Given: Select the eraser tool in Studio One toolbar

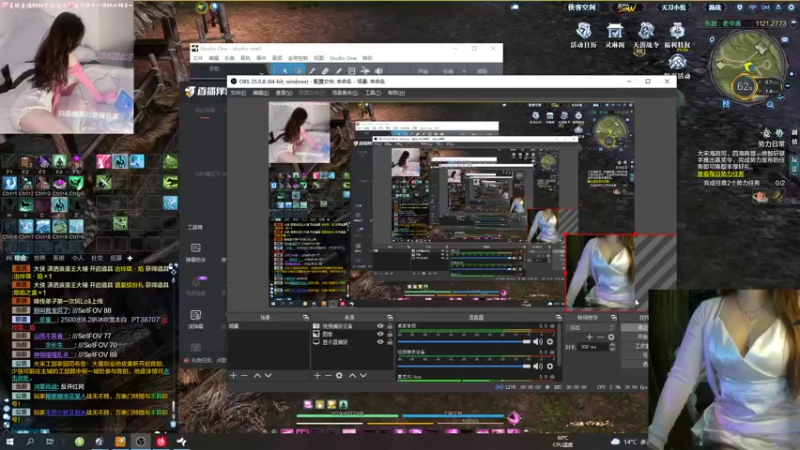Looking at the screenshot, I should [x=326, y=71].
